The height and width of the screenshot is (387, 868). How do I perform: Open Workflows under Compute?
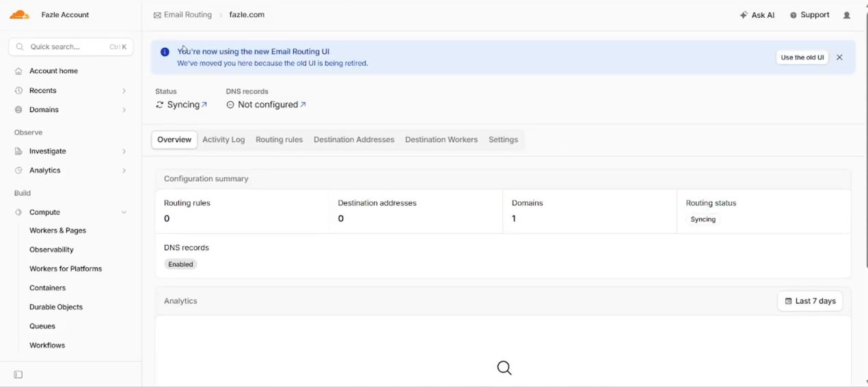[x=47, y=345]
